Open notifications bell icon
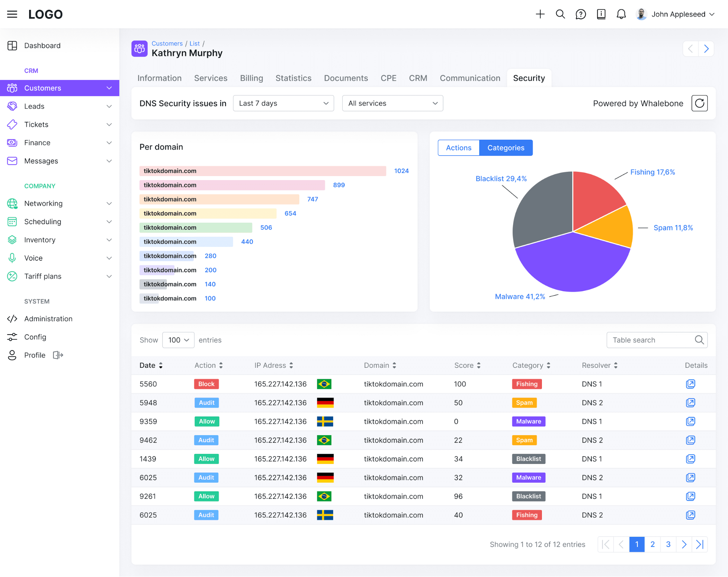728x577 pixels. pyautogui.click(x=621, y=14)
